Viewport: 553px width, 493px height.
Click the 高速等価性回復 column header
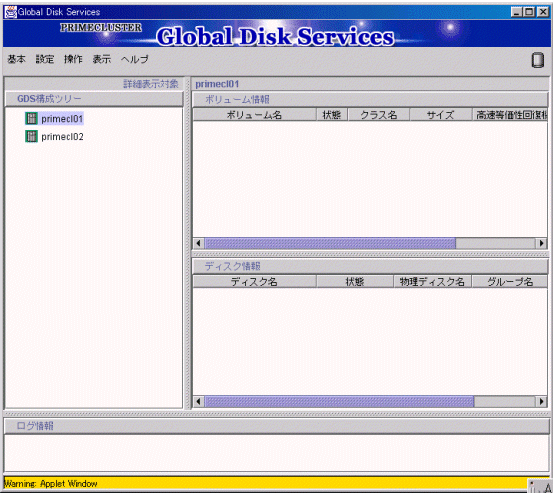coord(510,115)
